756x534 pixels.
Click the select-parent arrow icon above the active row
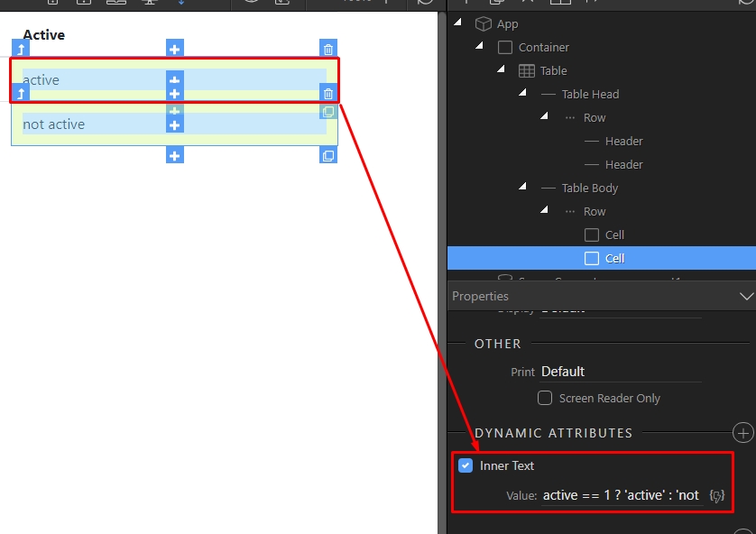(22, 49)
